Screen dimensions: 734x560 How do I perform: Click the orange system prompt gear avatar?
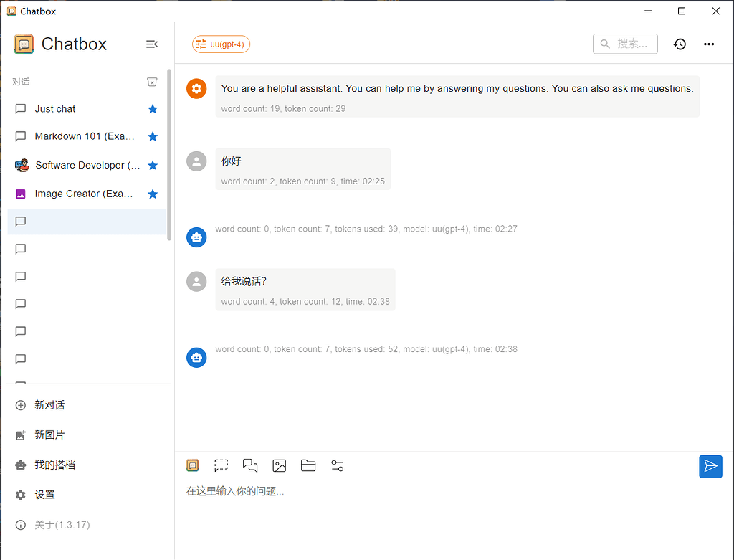coord(196,88)
